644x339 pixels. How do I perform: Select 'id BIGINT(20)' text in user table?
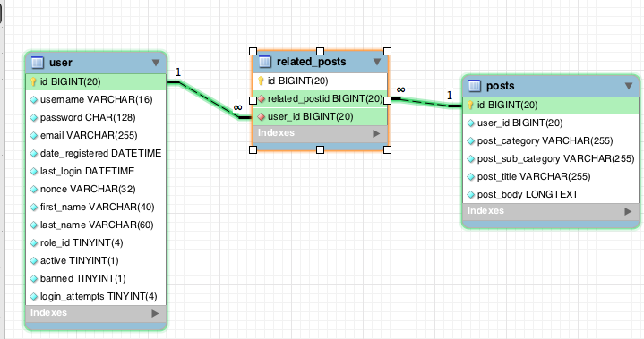point(70,82)
